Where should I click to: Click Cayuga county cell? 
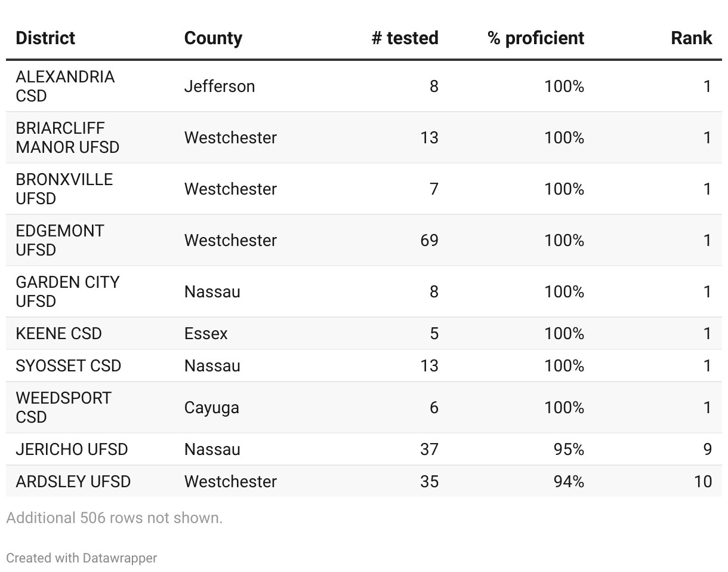coord(211,407)
